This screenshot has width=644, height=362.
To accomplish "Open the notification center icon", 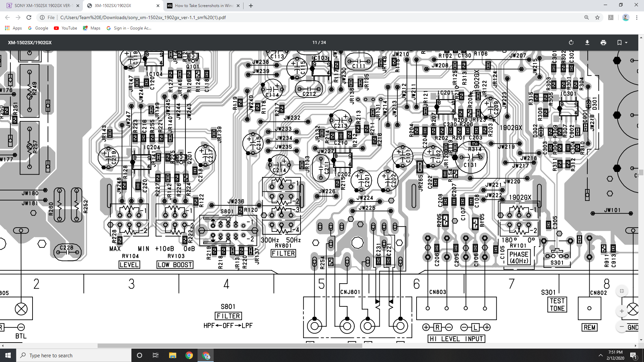I will [634, 355].
